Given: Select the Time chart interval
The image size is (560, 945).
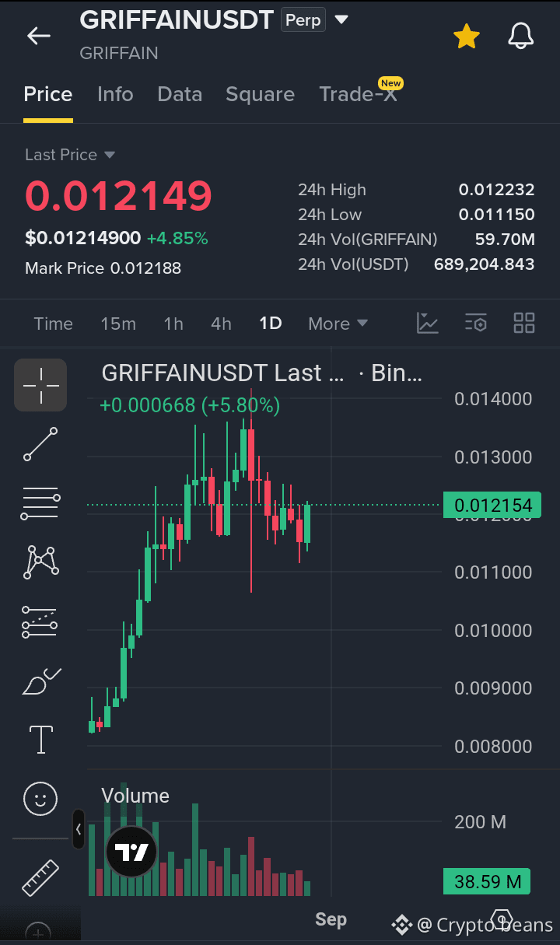Looking at the screenshot, I should 53,324.
